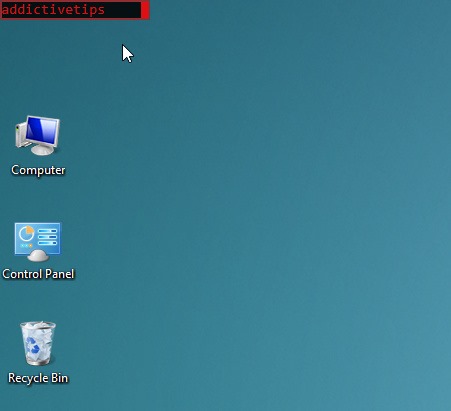This screenshot has height=411, width=451.
Task: Click the monitor stand of the Computer icon
Action: pyautogui.click(x=42, y=150)
